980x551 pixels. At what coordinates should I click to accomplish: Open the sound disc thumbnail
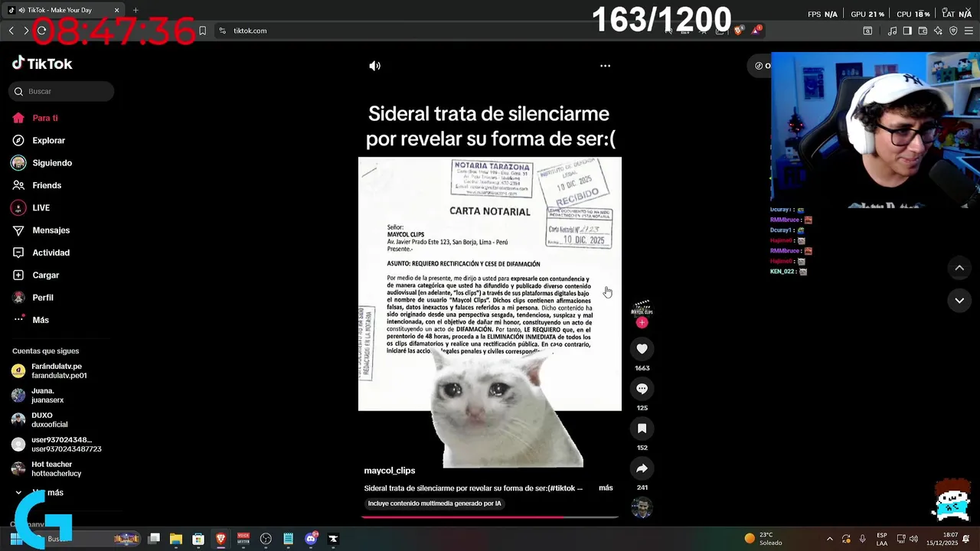coord(642,507)
